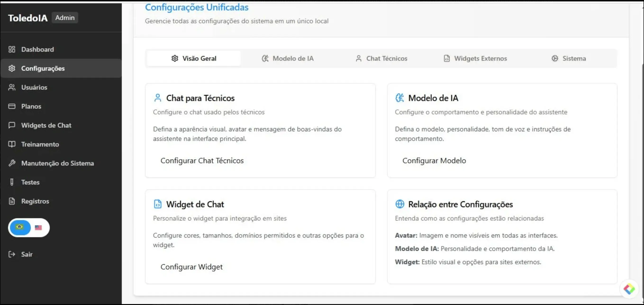
Task: Click the Configurações gear icon in sidebar
Action: point(12,68)
